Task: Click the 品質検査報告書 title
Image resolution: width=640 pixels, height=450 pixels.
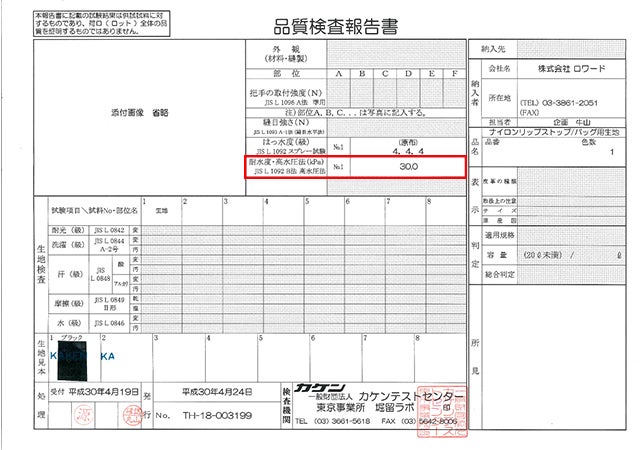Action: click(318, 21)
